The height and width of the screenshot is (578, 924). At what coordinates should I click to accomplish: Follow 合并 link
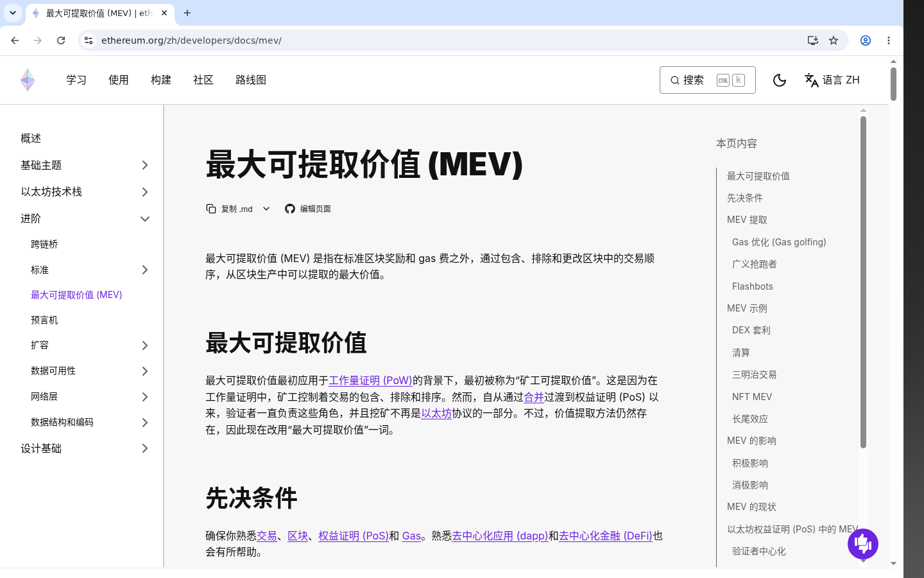pyautogui.click(x=534, y=398)
